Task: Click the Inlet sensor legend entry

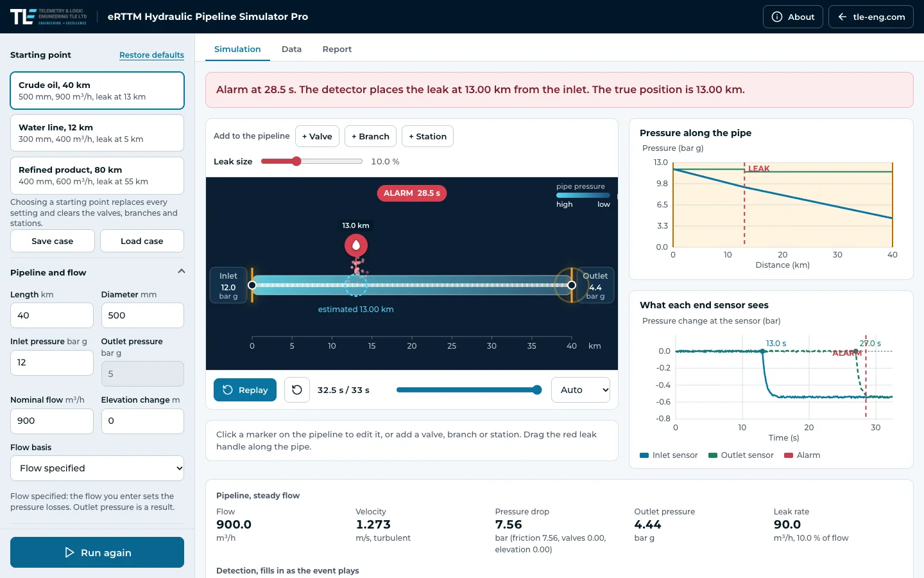Action: point(669,455)
